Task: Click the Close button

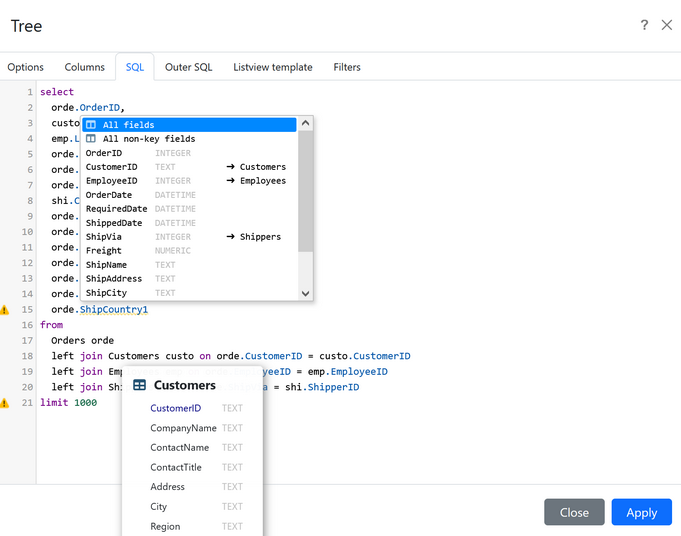Action: tap(574, 512)
